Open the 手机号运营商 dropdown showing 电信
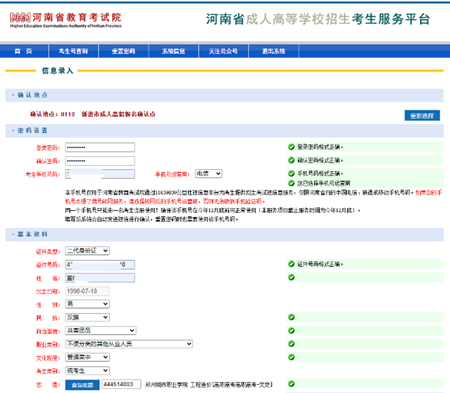 coord(208,174)
